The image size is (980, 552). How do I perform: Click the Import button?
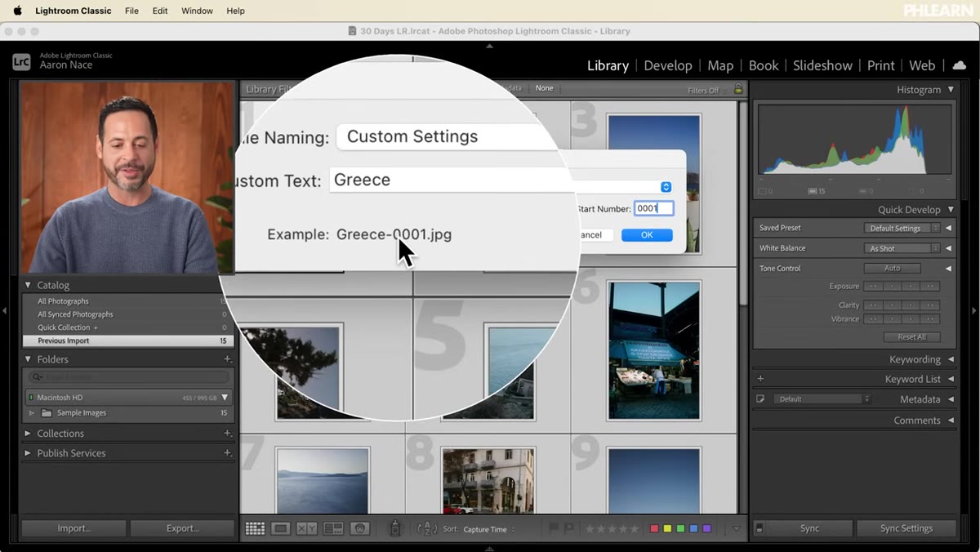[x=73, y=528]
